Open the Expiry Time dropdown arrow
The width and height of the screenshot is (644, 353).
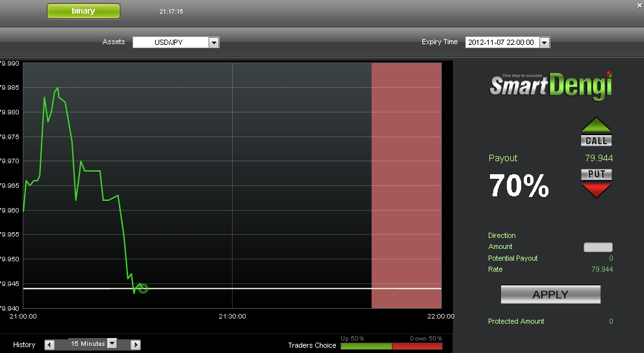pyautogui.click(x=544, y=42)
